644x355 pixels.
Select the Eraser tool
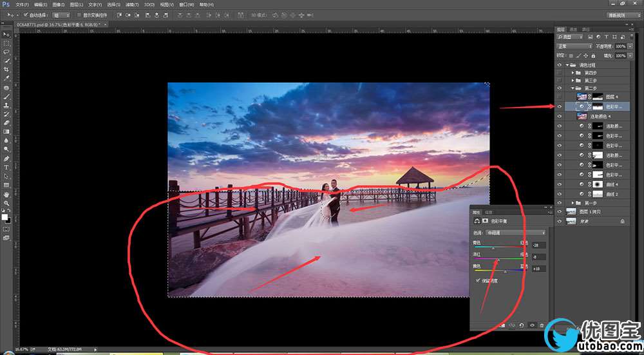point(6,123)
